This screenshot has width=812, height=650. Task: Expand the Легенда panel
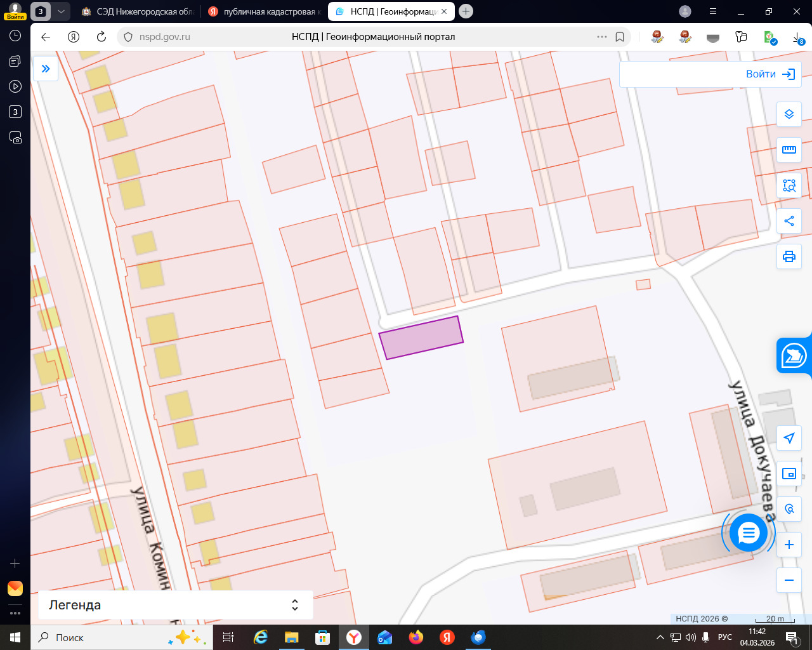click(x=294, y=605)
